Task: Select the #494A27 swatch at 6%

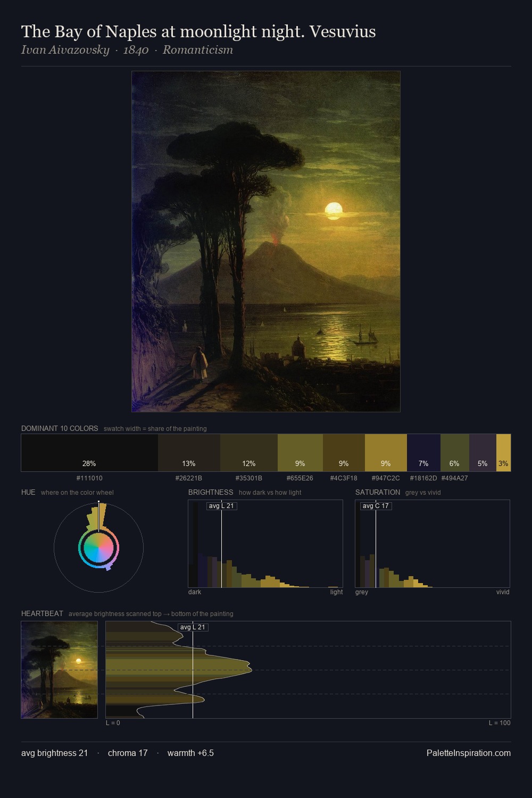Action: (x=455, y=453)
